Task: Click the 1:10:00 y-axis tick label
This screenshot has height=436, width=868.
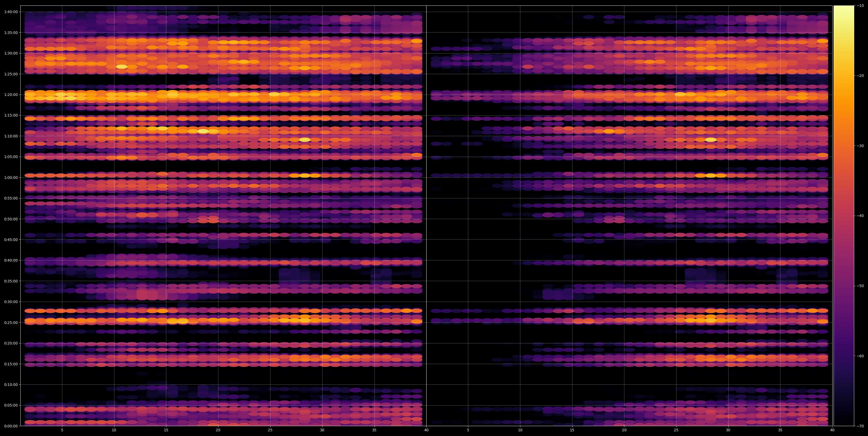Action: pyautogui.click(x=11, y=136)
